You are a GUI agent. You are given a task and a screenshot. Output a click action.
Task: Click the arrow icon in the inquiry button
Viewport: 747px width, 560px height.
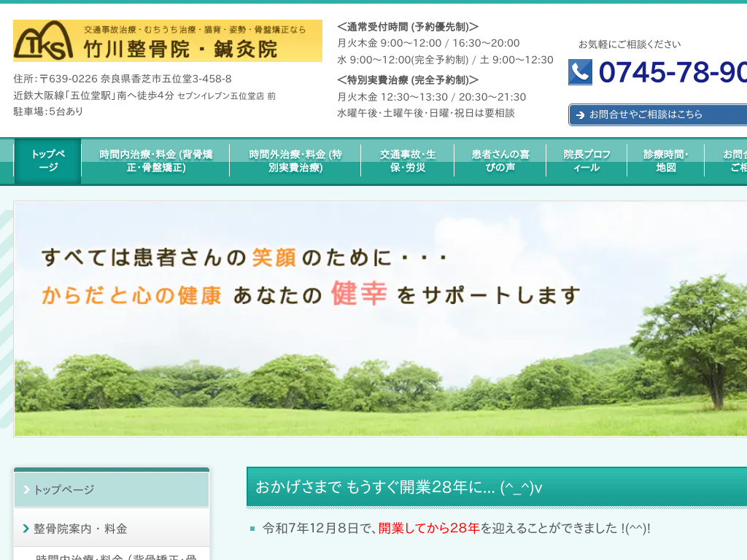click(x=580, y=115)
